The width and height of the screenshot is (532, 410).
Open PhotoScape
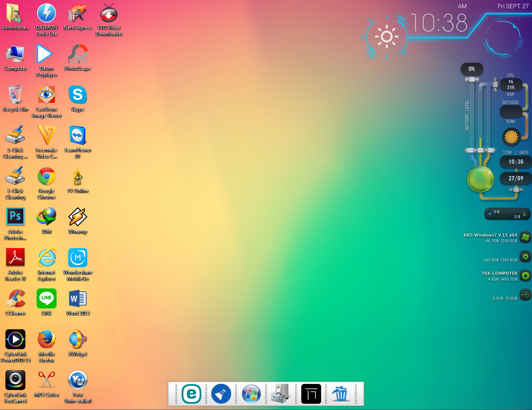78,55
